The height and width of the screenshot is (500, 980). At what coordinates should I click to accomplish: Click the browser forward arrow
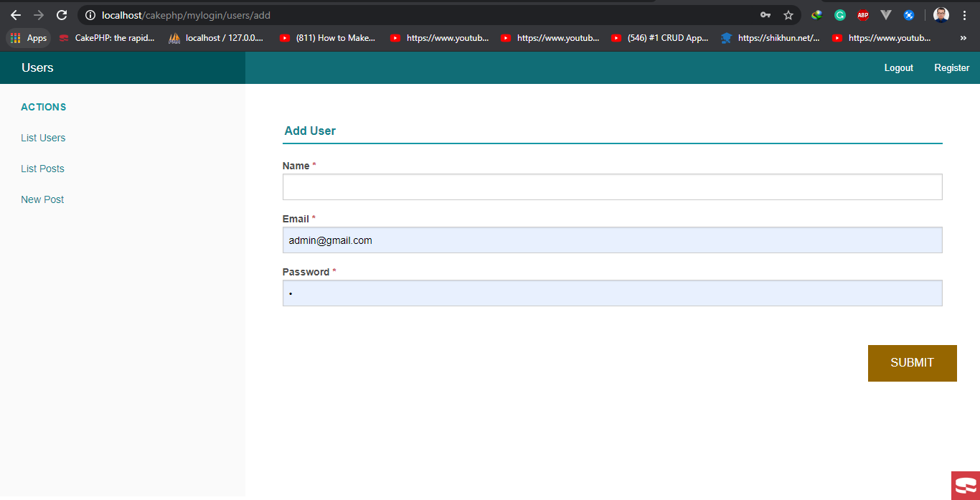coord(39,15)
